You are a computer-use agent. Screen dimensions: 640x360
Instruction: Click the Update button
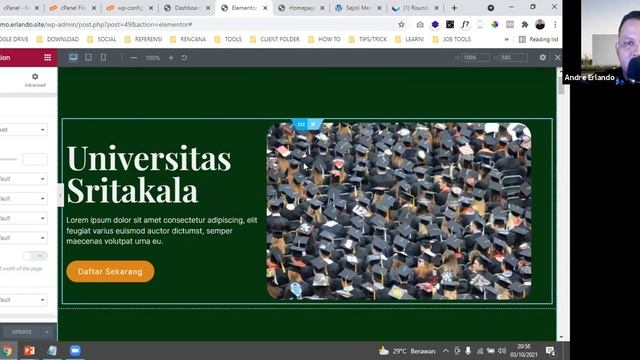point(21,332)
